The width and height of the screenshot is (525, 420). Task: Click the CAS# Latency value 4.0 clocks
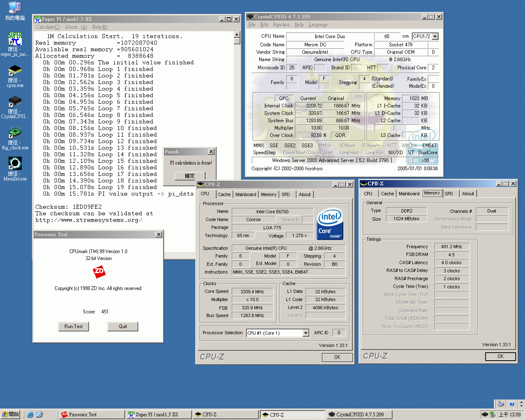(451, 262)
